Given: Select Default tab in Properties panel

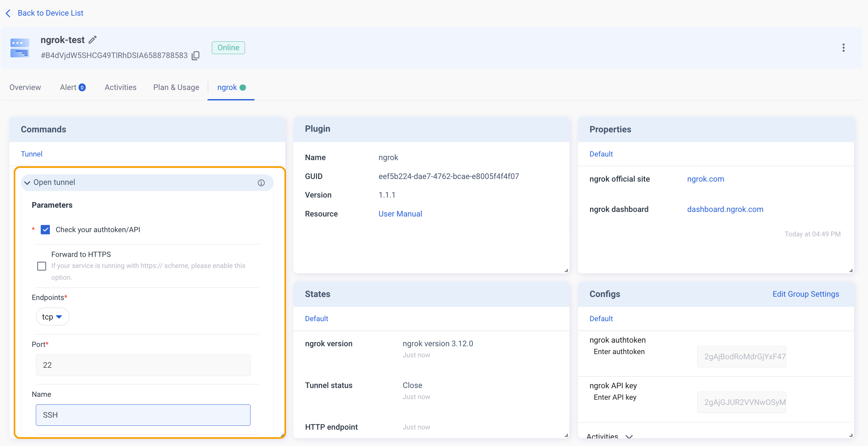Looking at the screenshot, I should [601, 154].
